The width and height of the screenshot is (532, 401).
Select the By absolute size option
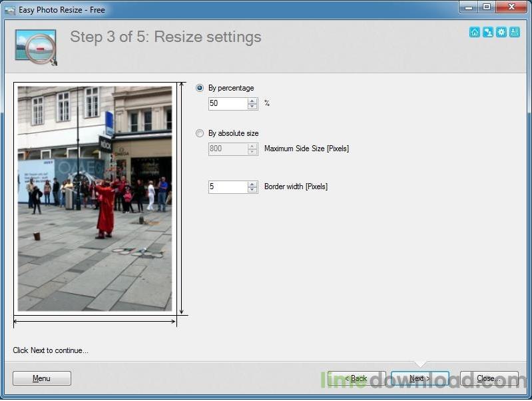pyautogui.click(x=200, y=133)
